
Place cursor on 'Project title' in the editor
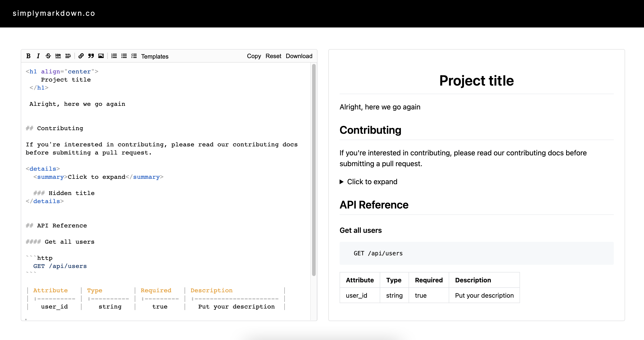[x=66, y=80]
